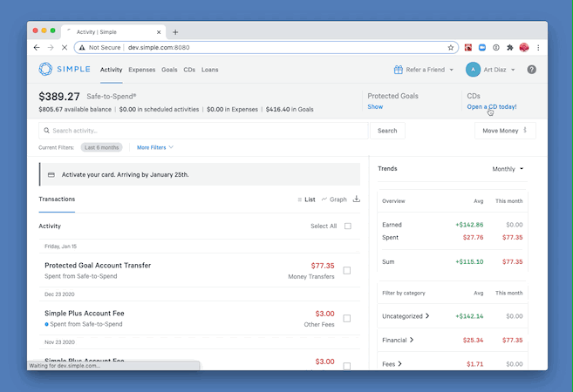Expand Uncategorized category
Viewport: 573px width, 392px height.
(x=406, y=316)
